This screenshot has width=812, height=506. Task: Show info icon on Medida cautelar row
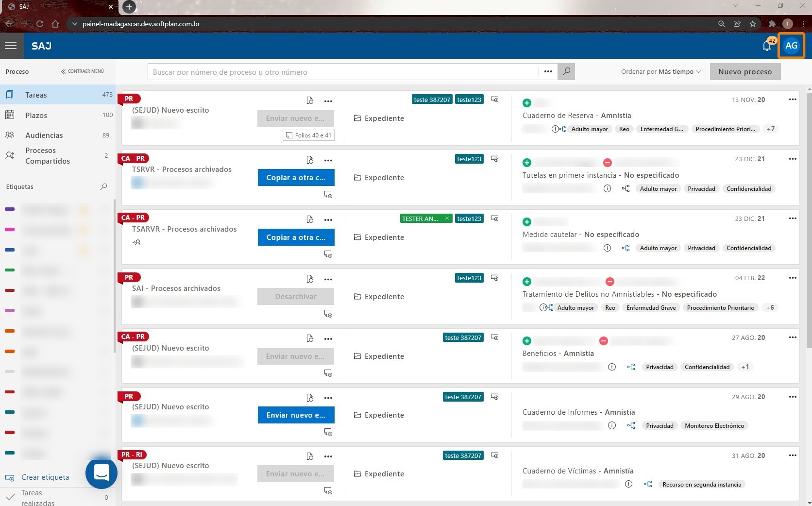click(x=607, y=248)
